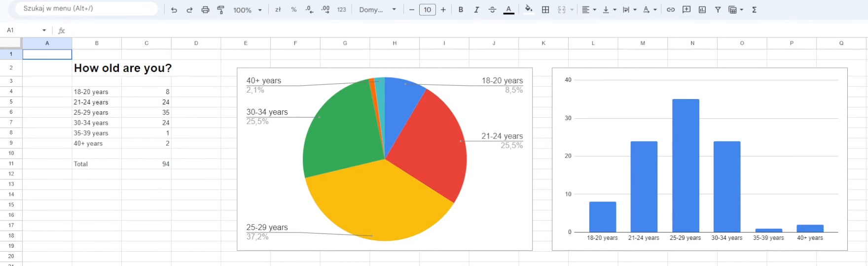Image resolution: width=868 pixels, height=266 pixels.
Task: Click the 18-20 years bar in bar chart
Action: (x=603, y=217)
